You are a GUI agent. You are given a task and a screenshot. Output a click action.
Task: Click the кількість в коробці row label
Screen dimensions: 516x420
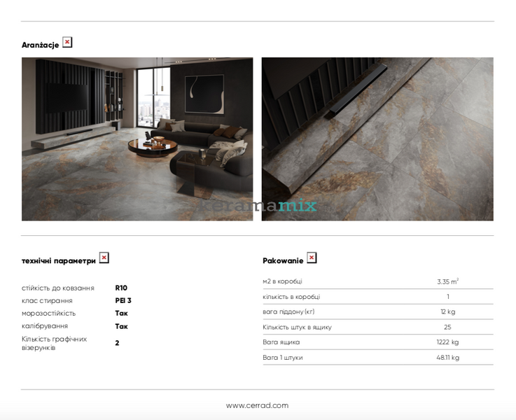pos(291,297)
